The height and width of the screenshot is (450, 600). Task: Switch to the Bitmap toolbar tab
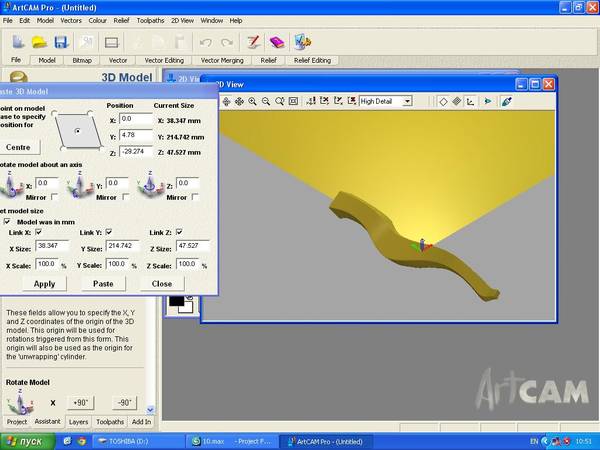click(x=82, y=60)
